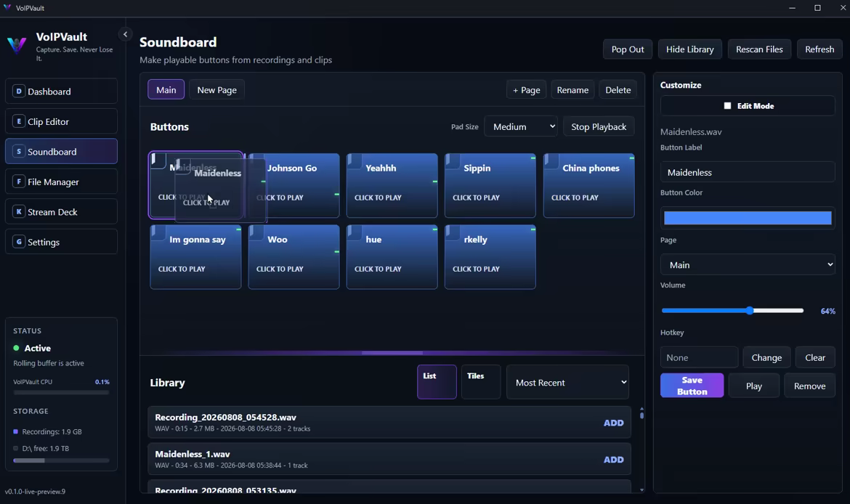
Task: Play the Sippin sound pad
Action: tap(490, 185)
